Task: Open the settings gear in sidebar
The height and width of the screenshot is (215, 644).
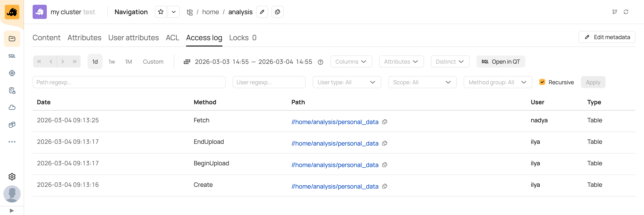Action: [12, 177]
